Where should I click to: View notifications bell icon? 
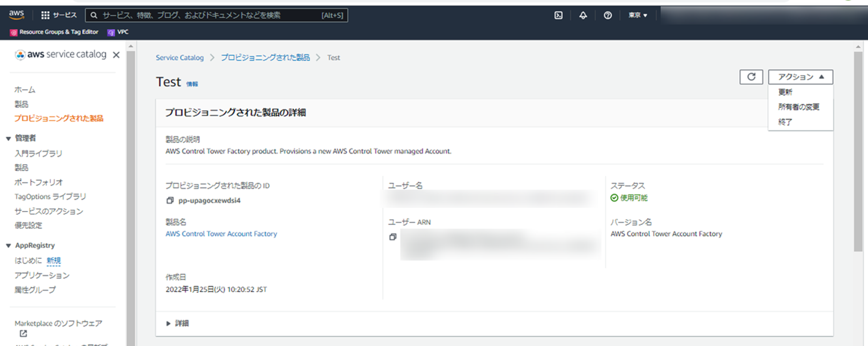click(x=583, y=15)
